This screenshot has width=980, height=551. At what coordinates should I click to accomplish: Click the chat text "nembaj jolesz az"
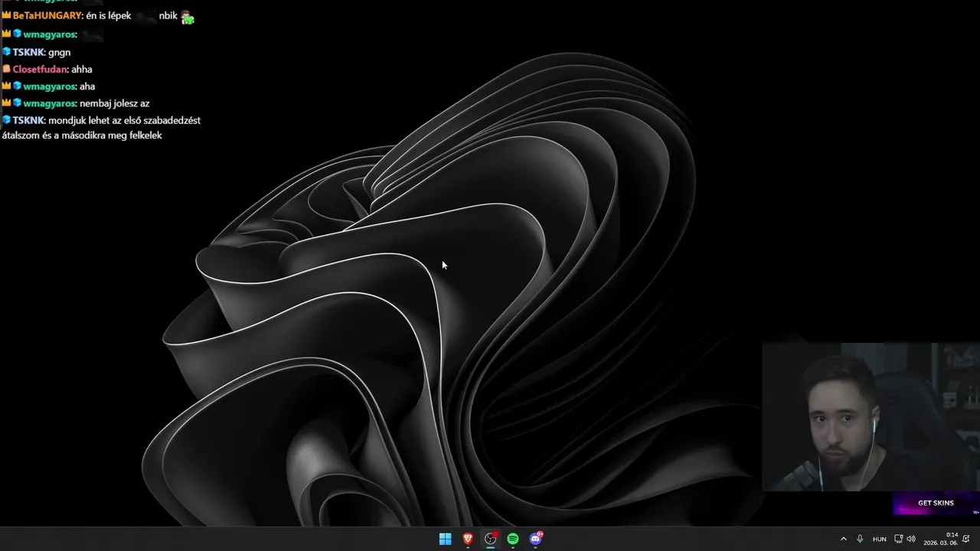coord(114,103)
